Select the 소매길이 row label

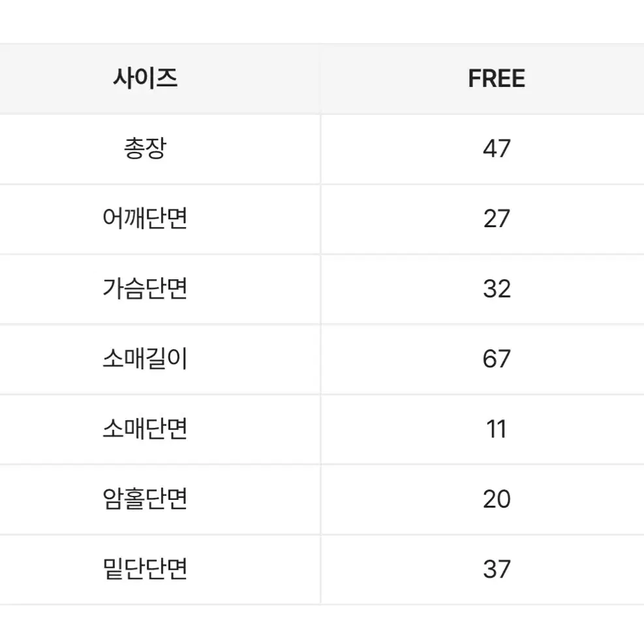pyautogui.click(x=145, y=359)
